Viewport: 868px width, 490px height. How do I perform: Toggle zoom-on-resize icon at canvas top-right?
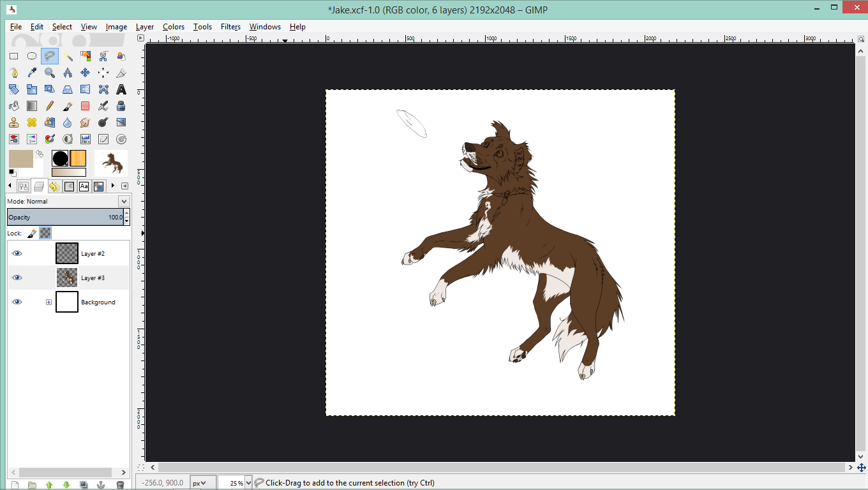click(861, 39)
